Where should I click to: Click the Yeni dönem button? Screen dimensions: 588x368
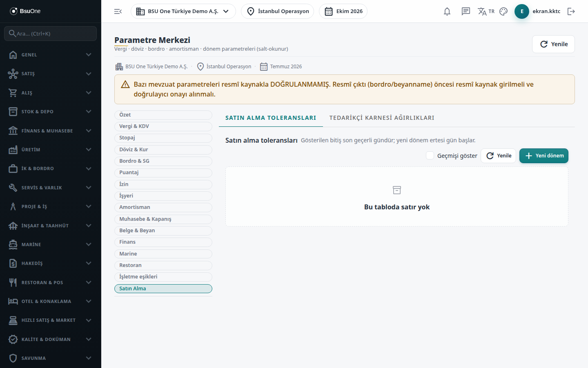[544, 156]
